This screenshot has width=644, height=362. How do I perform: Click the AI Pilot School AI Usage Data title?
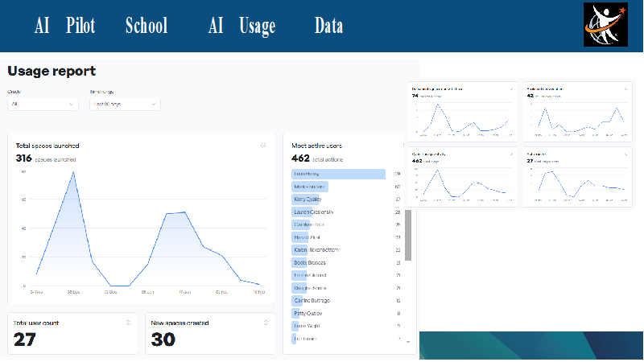click(188, 26)
